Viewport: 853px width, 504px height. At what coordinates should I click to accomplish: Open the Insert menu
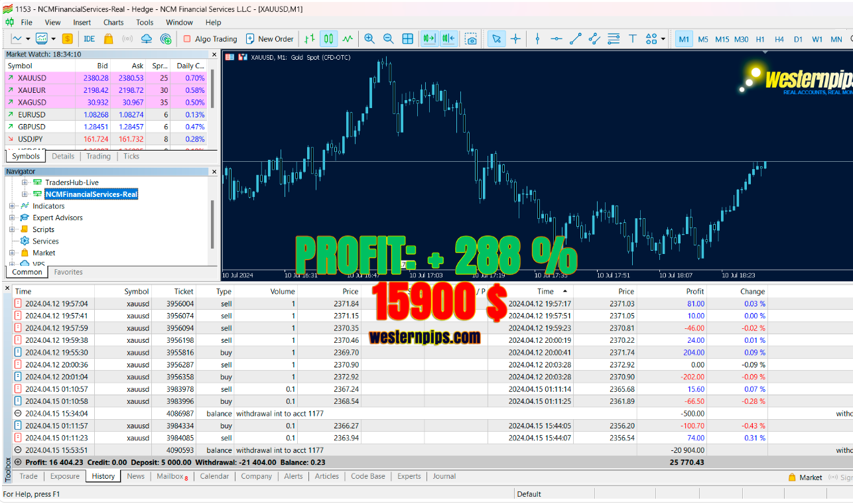tap(82, 22)
